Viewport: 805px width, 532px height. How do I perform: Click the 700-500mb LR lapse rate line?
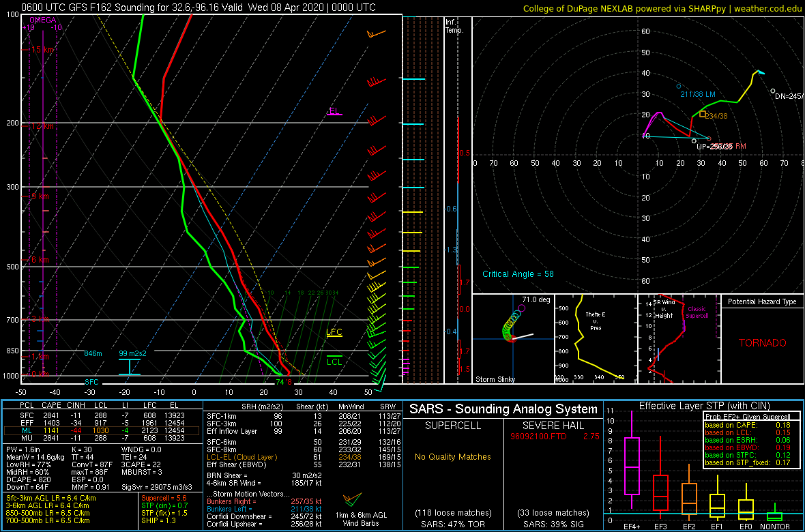coord(47,520)
